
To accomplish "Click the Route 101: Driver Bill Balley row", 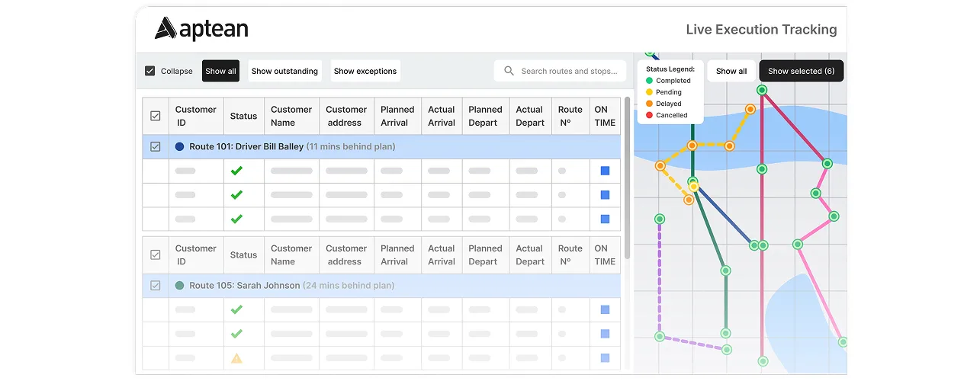I will (x=382, y=146).
